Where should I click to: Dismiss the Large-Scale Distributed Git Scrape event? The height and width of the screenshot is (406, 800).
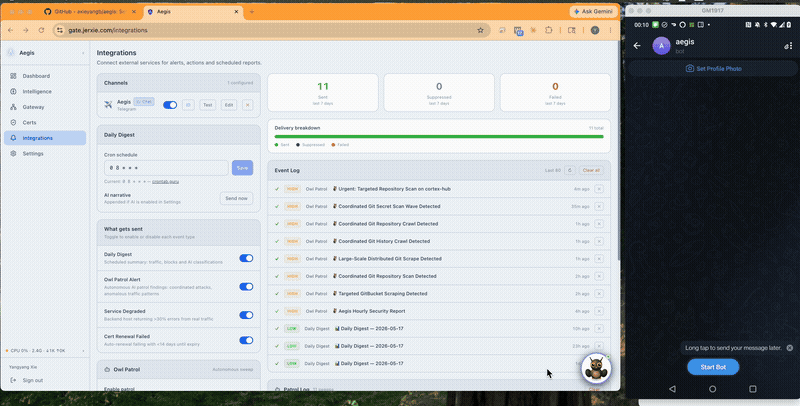(x=599, y=259)
